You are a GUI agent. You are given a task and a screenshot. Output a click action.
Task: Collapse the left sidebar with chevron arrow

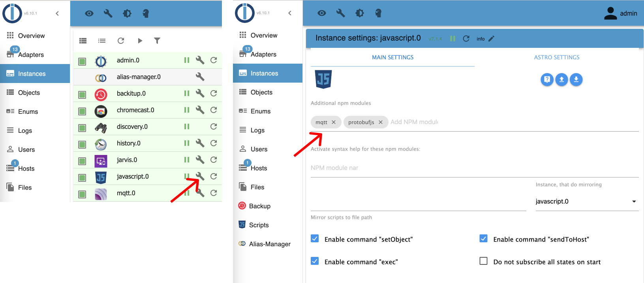tap(57, 13)
